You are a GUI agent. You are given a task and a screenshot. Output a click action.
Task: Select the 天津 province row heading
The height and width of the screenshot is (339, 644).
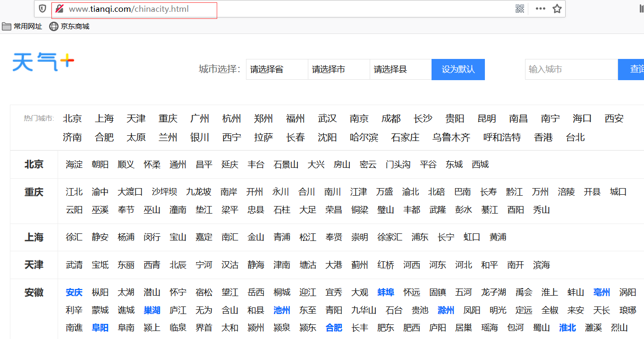34,265
